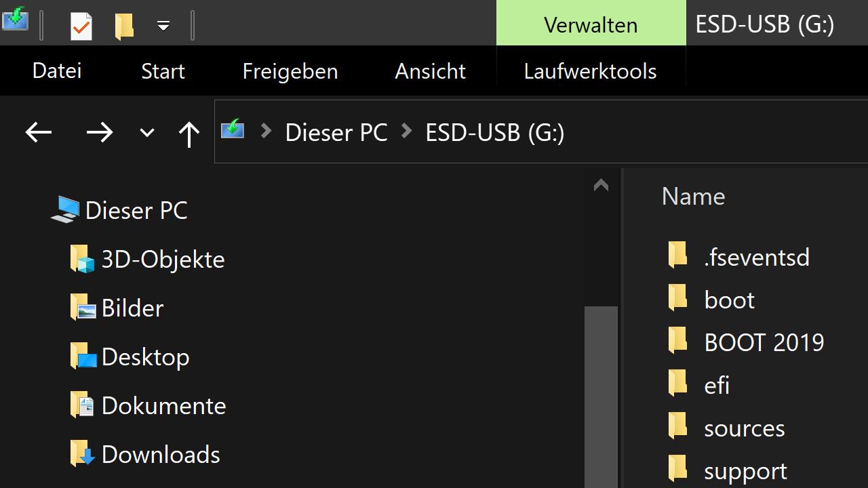868x488 pixels.
Task: Click the Properties checkmark icon in quick access toolbar
Action: (81, 26)
